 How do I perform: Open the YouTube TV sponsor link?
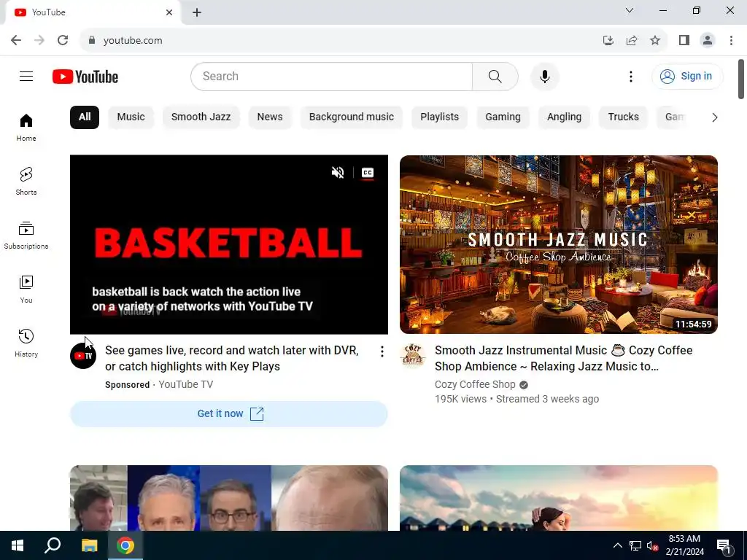(x=186, y=384)
